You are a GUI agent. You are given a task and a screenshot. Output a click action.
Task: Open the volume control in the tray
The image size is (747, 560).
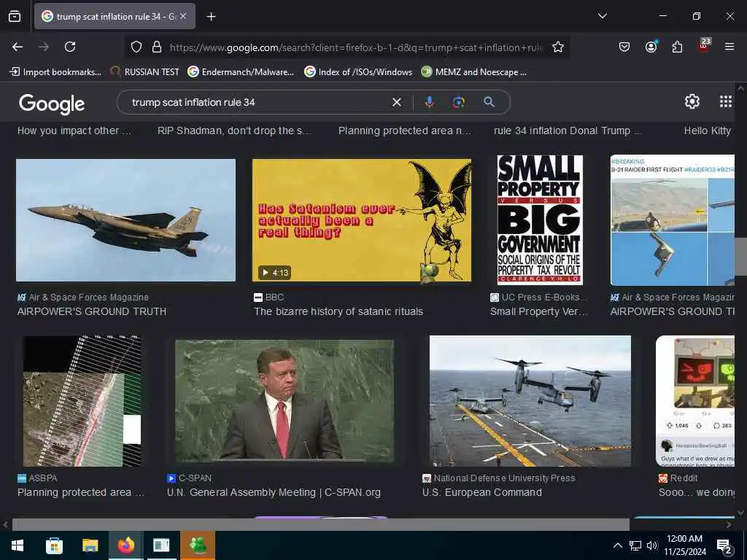(651, 545)
